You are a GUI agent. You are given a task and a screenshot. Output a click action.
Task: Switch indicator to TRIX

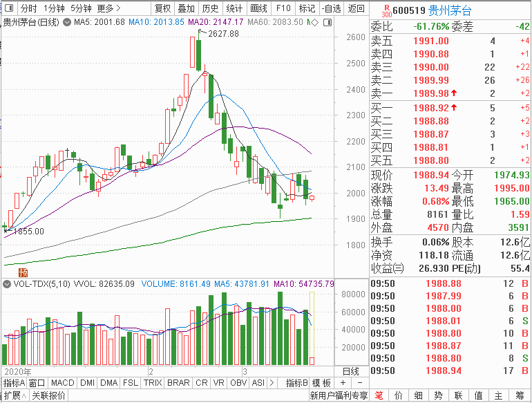[153, 383]
